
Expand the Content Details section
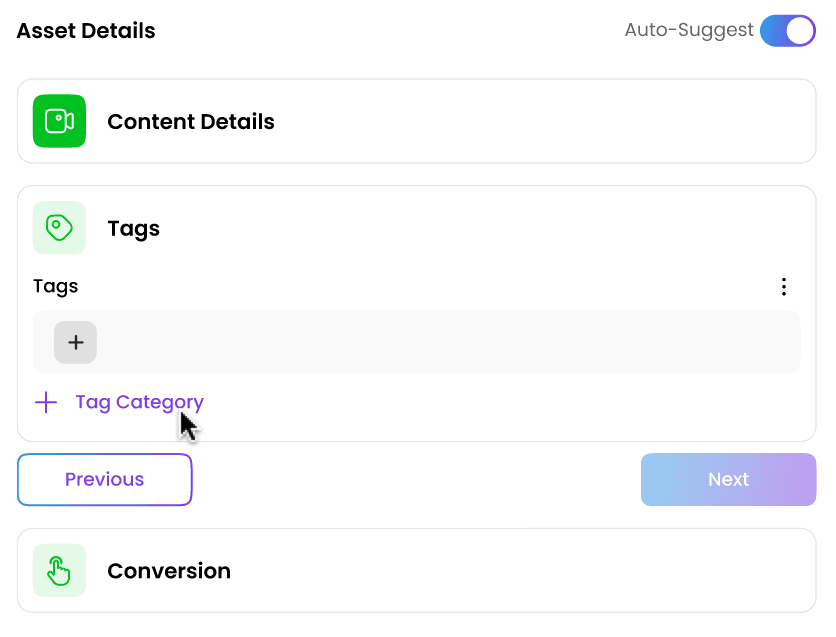click(x=500, y=121)
